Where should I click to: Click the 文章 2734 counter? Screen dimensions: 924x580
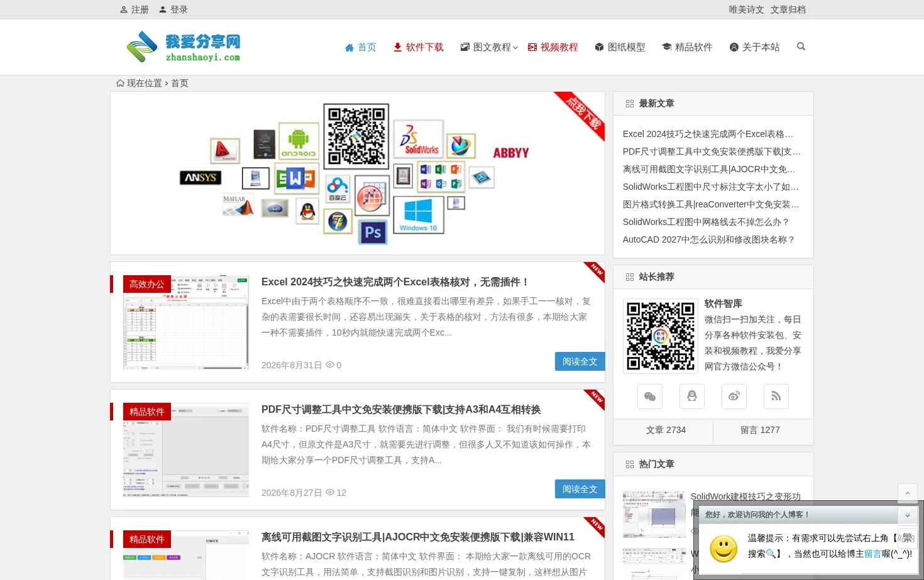pos(666,430)
